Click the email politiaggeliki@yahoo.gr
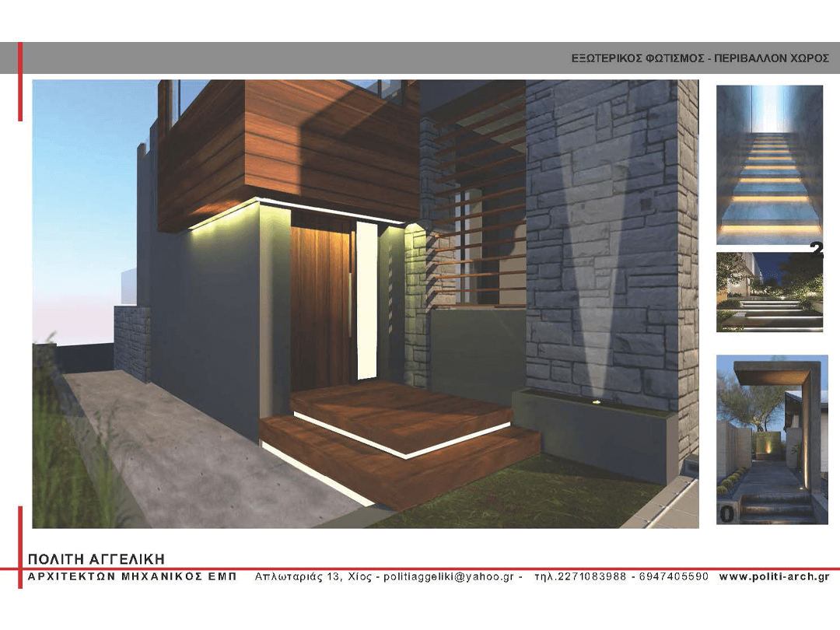Screen dimensions: 840x630 point(449,577)
